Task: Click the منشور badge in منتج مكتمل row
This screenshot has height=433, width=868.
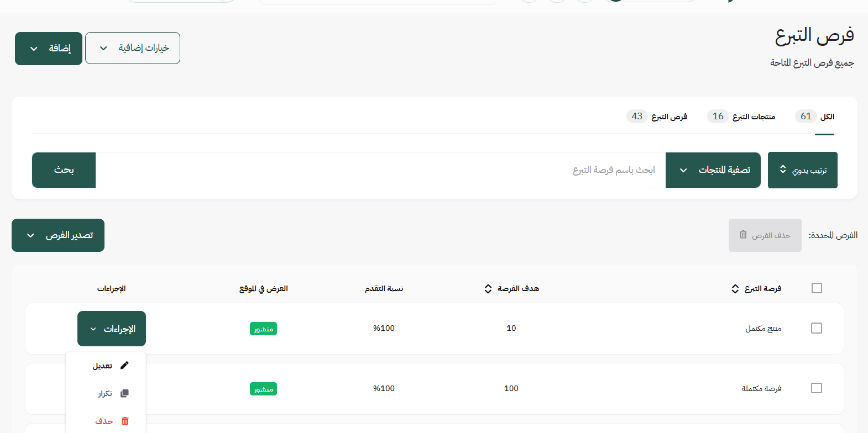Action: tap(263, 329)
